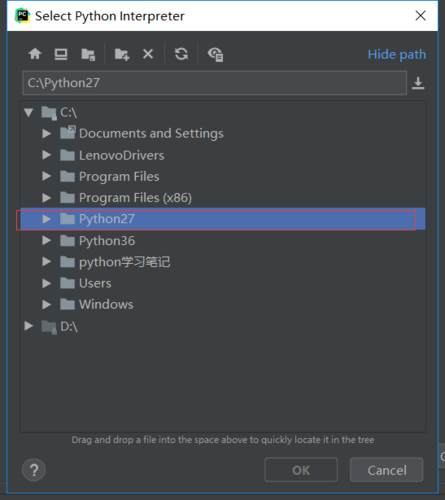Viewport: 445px width, 500px height.
Task: Click folder icon next to Python36
Action: (67, 240)
